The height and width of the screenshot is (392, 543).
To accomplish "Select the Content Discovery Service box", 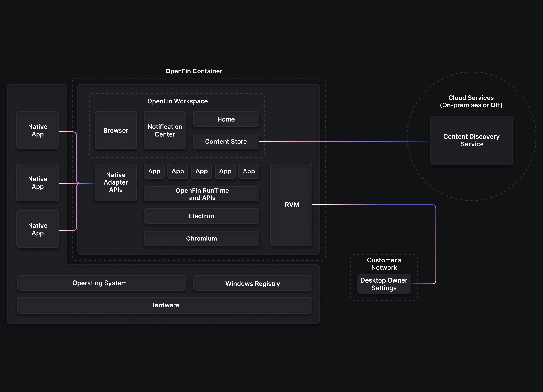I will [471, 140].
